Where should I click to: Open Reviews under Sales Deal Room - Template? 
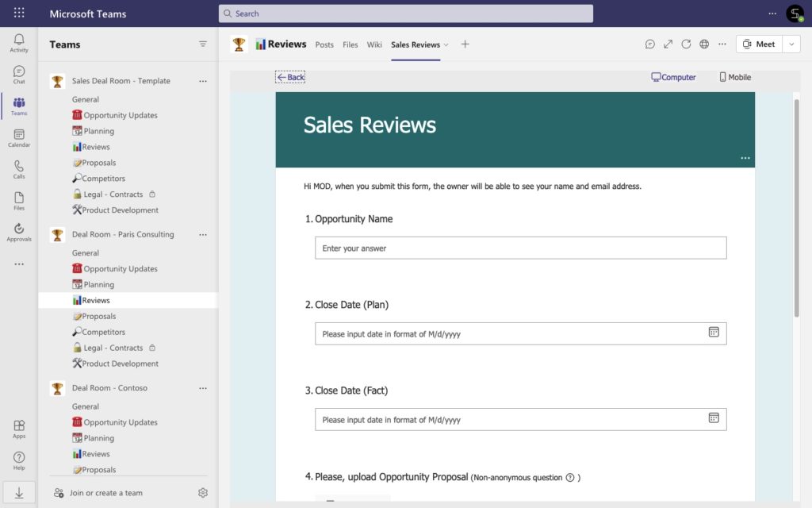click(91, 147)
